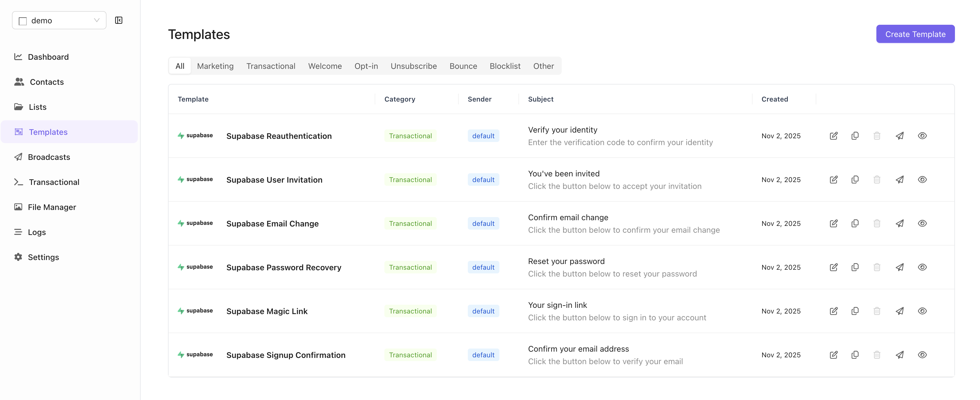Open the Logs section
Screen dimensions: 980x400
[36, 232]
